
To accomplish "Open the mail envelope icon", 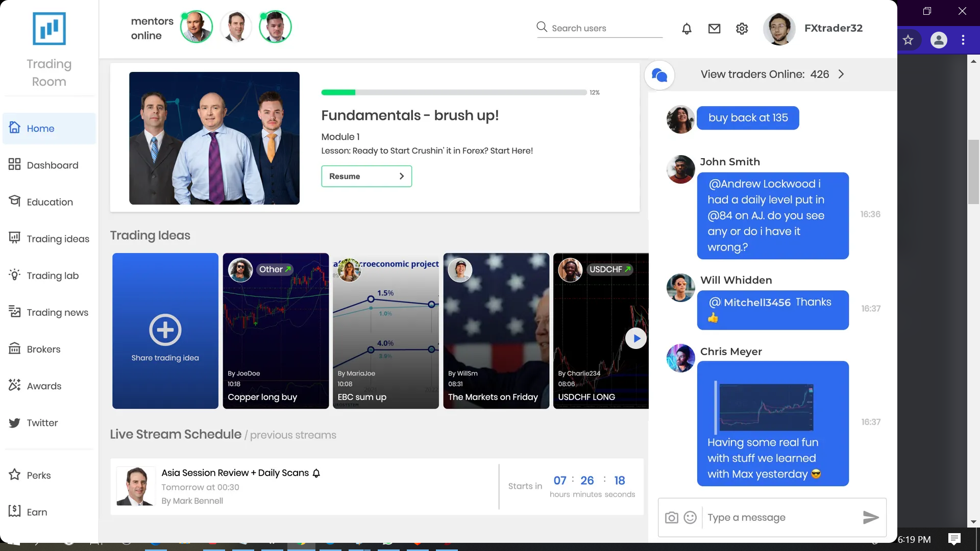I will [714, 29].
